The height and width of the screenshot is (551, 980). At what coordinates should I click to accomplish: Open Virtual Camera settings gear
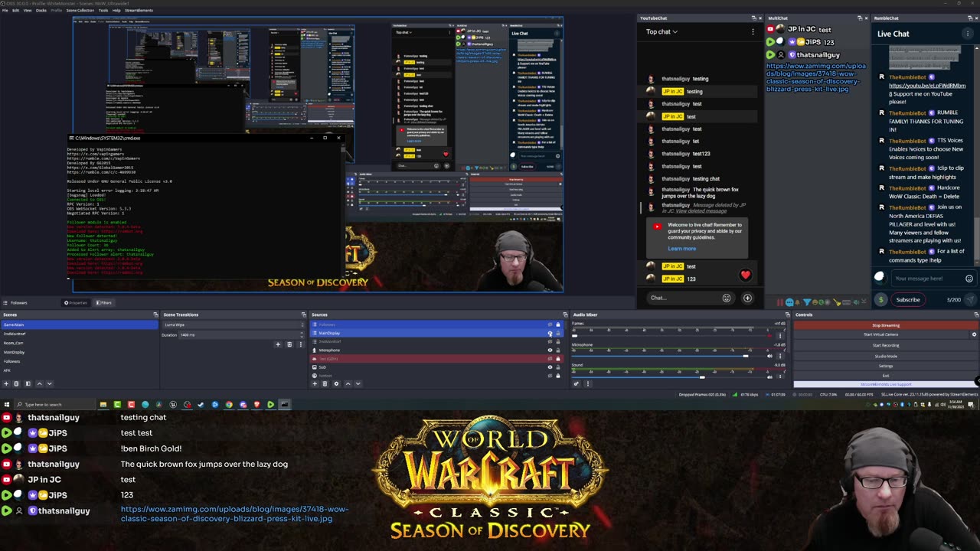[x=974, y=334]
